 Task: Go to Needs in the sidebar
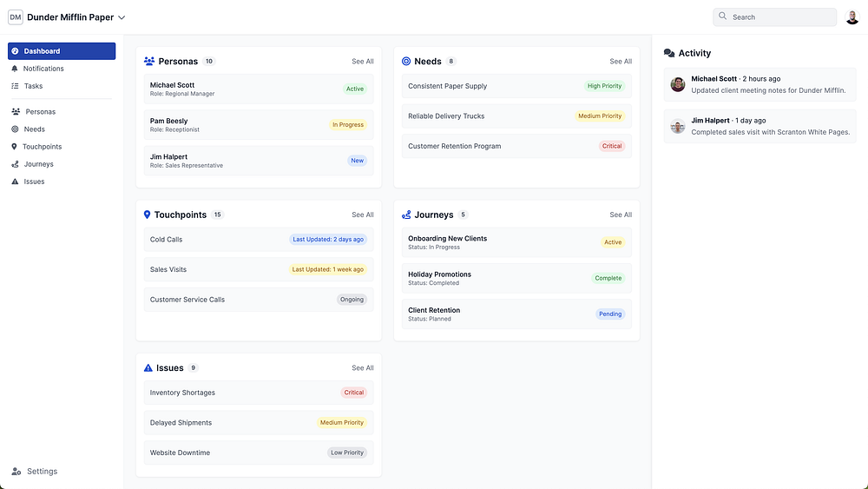coord(62,129)
